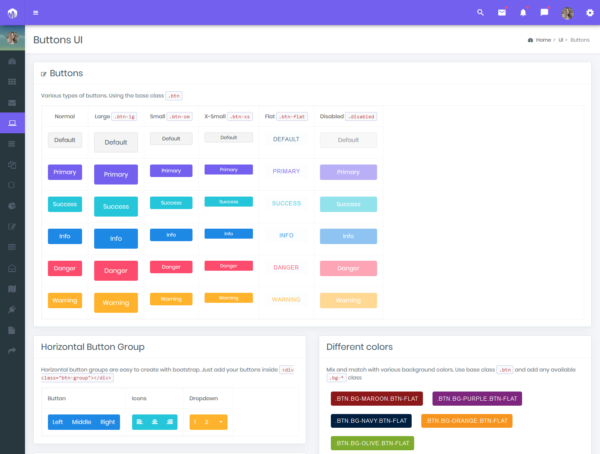Click button 1 in the Dropdown group
The image size is (600, 454).
point(195,422)
